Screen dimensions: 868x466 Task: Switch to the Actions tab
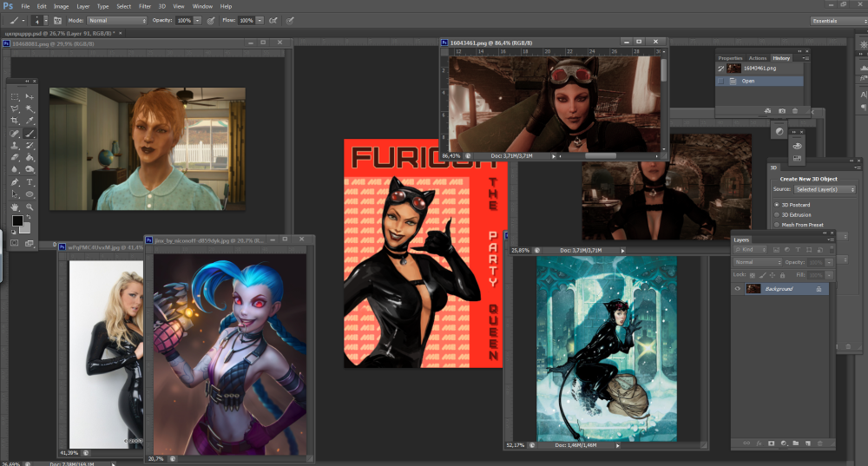tap(757, 58)
